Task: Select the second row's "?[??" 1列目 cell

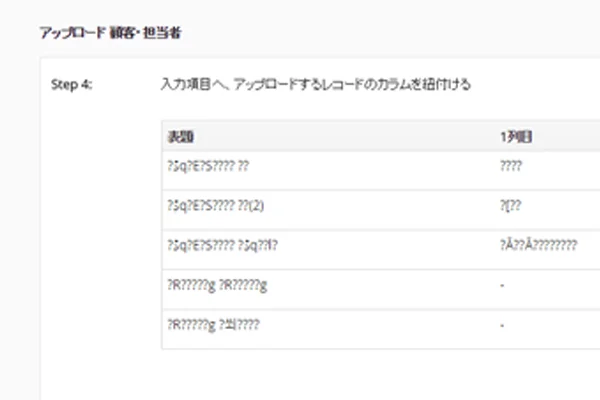Action: (510, 209)
